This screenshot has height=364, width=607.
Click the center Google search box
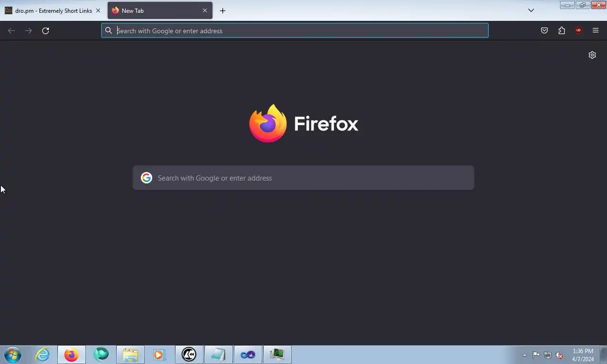[303, 178]
